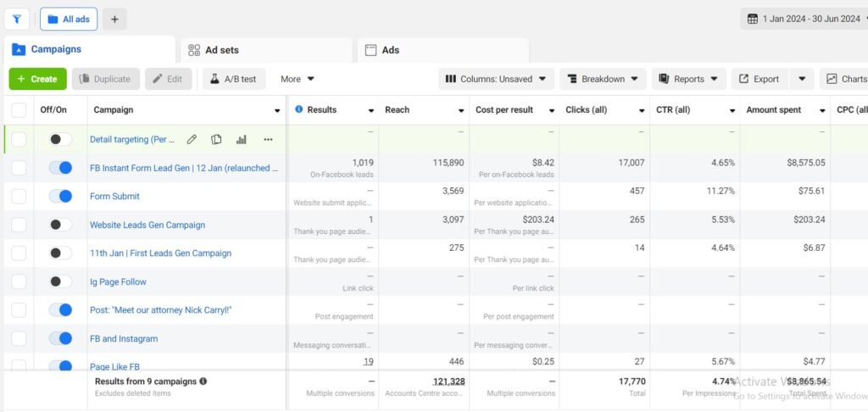Add a new view with the plus button
868x412 pixels.
114,19
